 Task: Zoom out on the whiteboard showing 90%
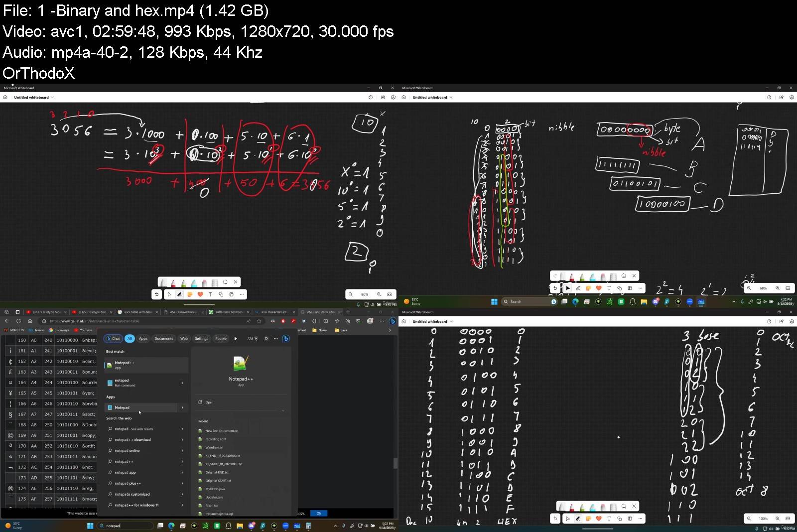click(351, 294)
